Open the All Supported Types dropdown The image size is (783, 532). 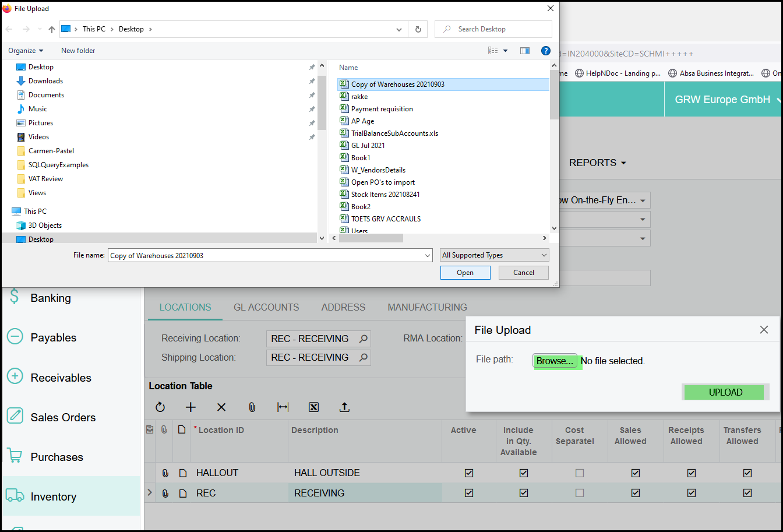[x=495, y=255]
